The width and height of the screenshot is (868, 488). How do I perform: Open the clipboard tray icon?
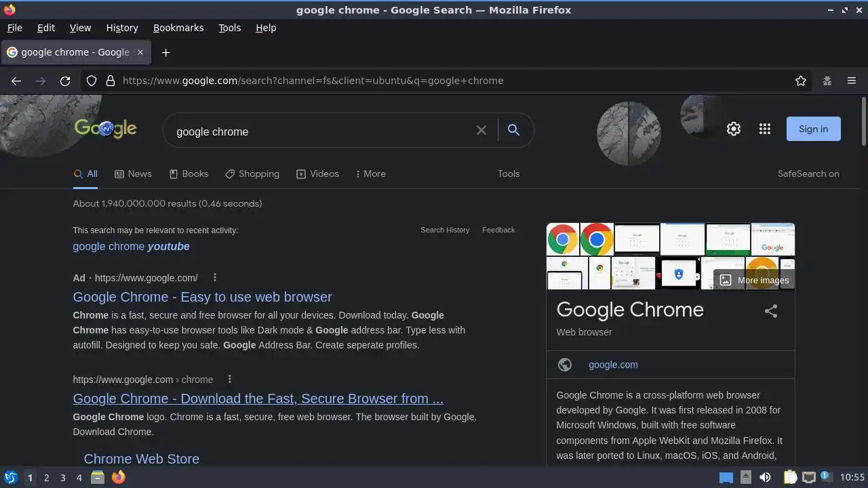coord(790,477)
